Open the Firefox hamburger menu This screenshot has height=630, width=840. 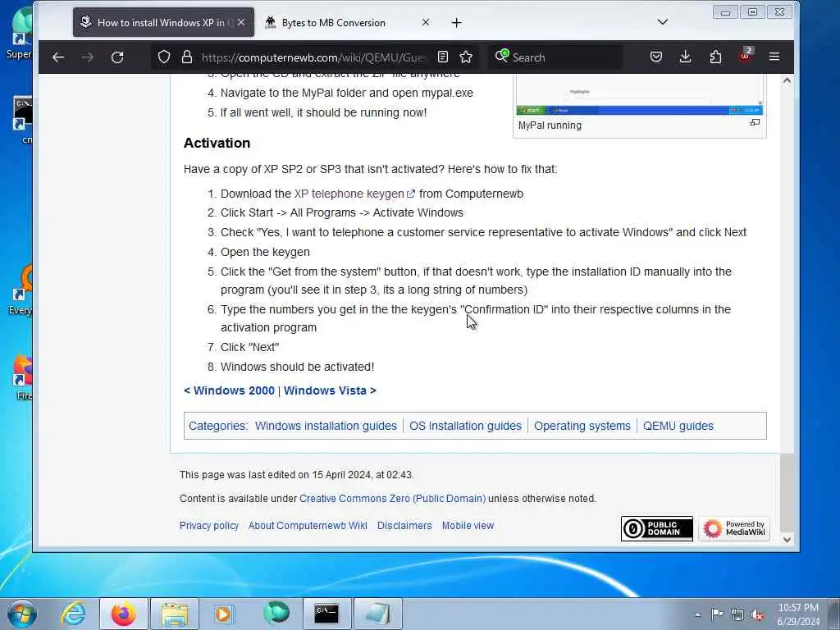click(774, 57)
